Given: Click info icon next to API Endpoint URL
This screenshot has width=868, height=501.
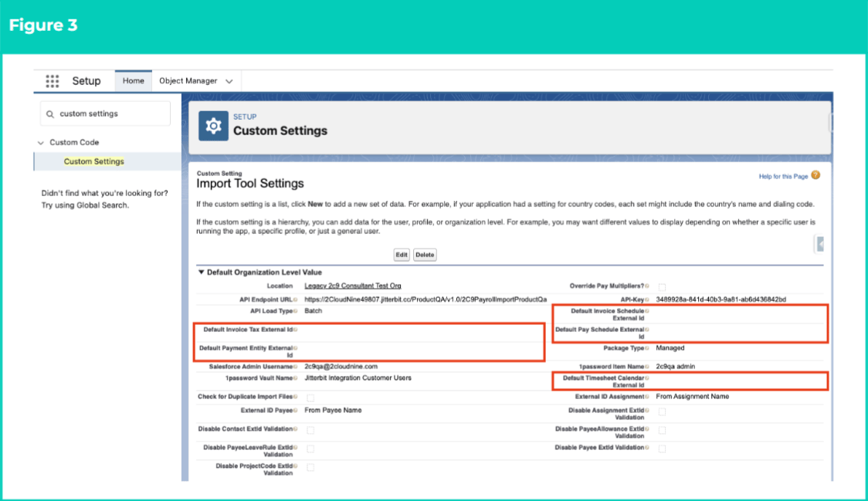Looking at the screenshot, I should pos(296,300).
